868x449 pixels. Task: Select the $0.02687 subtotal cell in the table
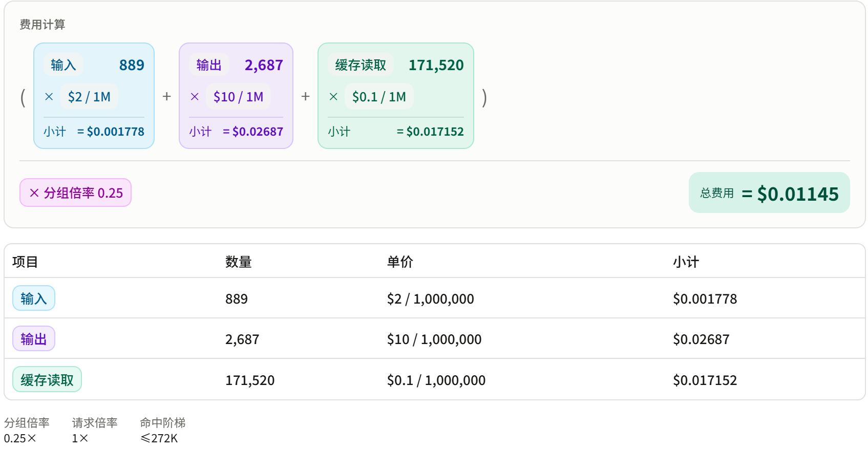click(701, 339)
